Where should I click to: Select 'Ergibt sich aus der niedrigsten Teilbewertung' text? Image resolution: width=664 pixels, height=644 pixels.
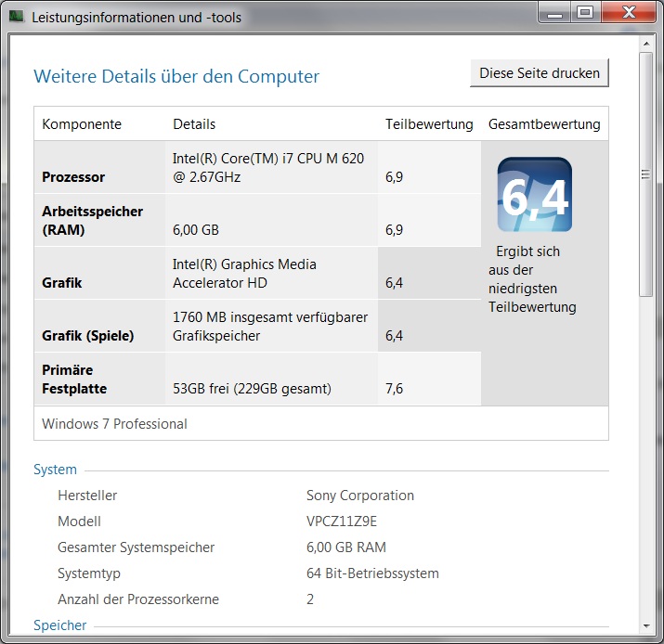tap(532, 279)
